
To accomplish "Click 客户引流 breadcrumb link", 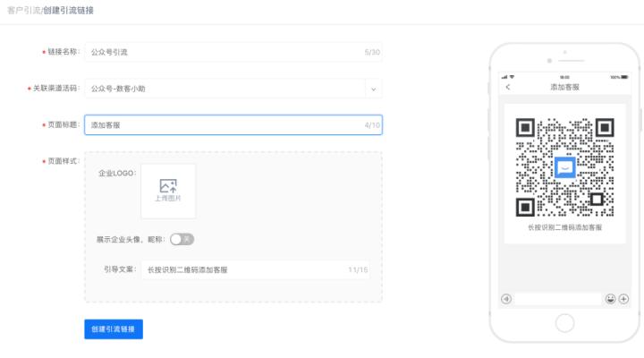I will pyautogui.click(x=24, y=10).
